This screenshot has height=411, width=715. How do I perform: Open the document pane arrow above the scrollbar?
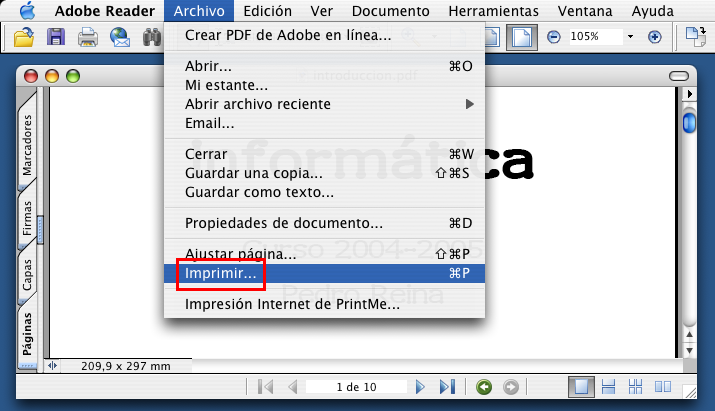point(689,94)
